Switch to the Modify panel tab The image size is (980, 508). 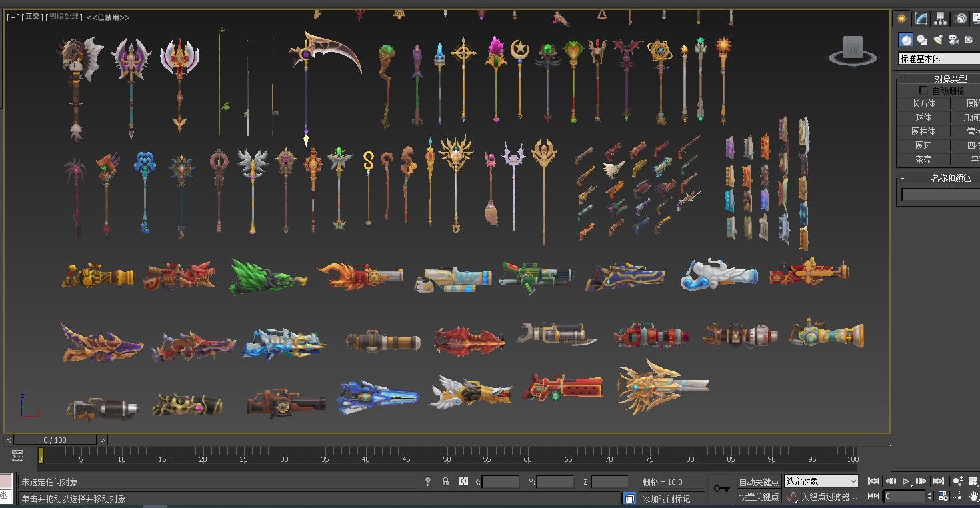click(x=921, y=19)
